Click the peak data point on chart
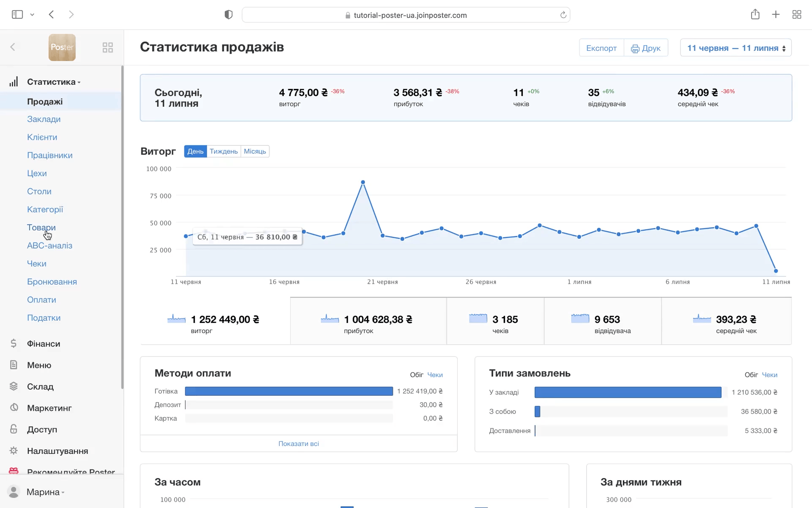Viewport: 812px width, 508px height. (x=363, y=182)
